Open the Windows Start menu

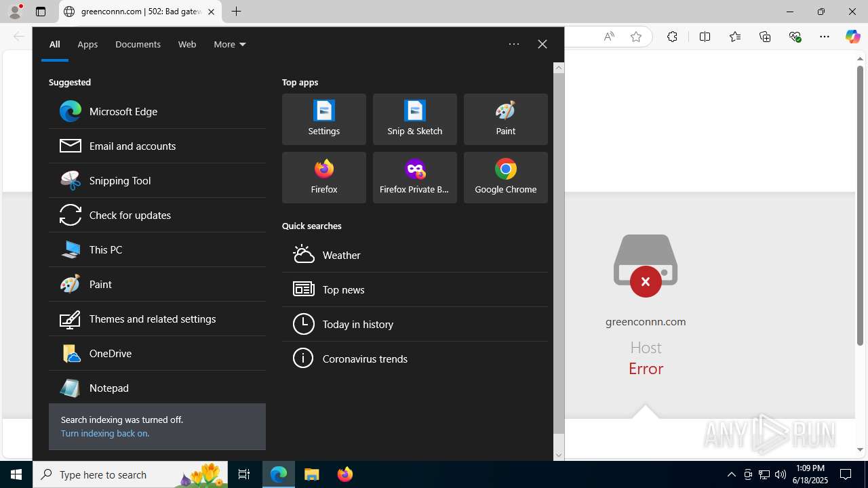(16, 474)
